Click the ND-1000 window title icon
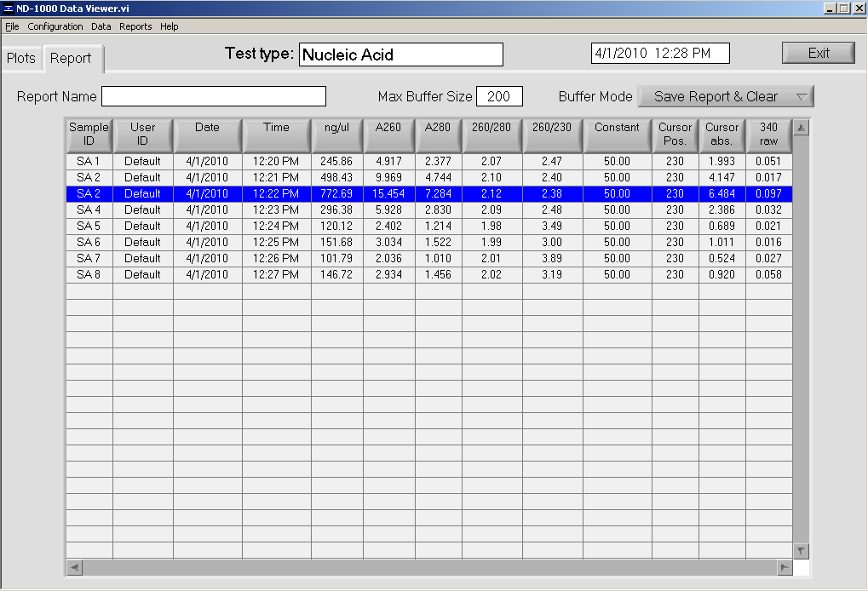Viewport: 868px width, 591px height. coord(9,9)
